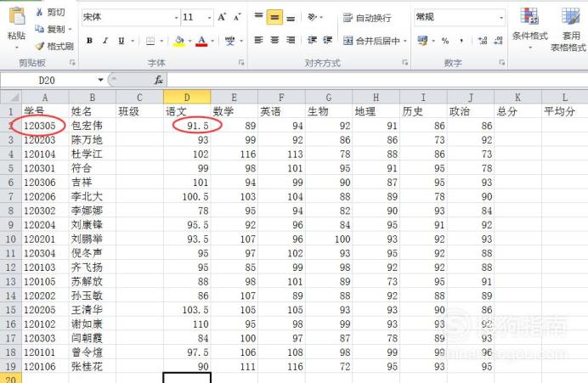Open the borders dropdown arrow
The width and height of the screenshot is (588, 383).
tap(161, 41)
